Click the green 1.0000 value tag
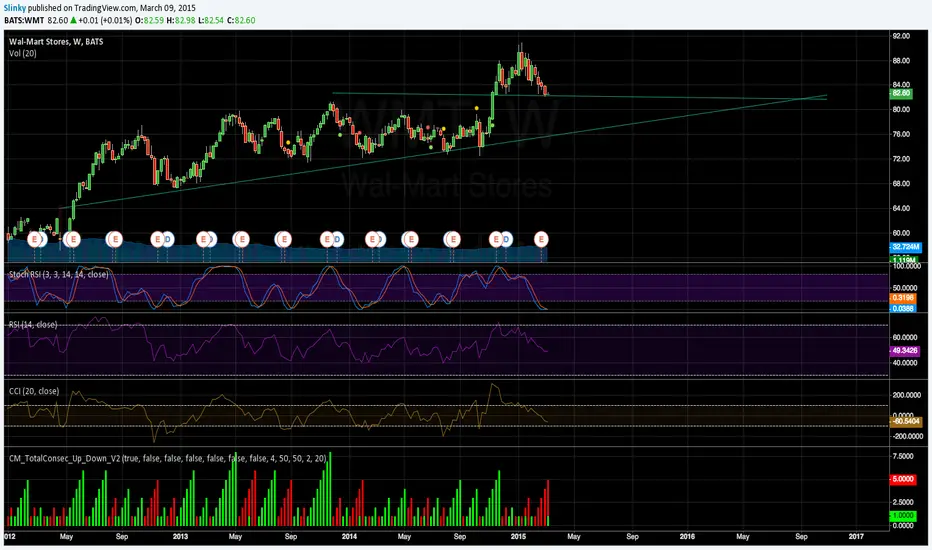Viewport: 932px width, 550px height. [x=903, y=516]
